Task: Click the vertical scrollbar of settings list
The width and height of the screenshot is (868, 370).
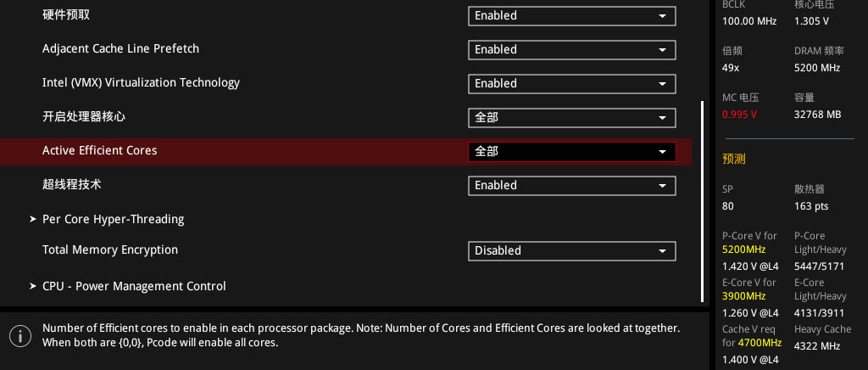Action: tap(703, 201)
